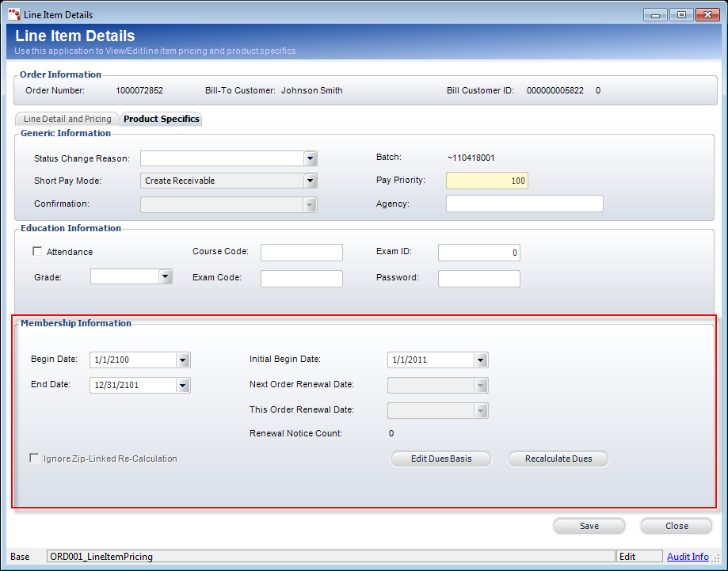Toggle the Attendance checkbox

(37, 252)
